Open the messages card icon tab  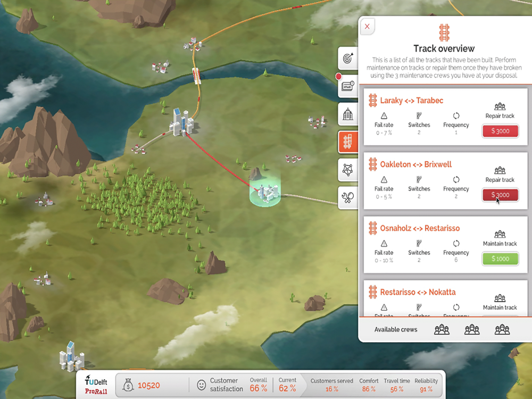click(x=348, y=86)
